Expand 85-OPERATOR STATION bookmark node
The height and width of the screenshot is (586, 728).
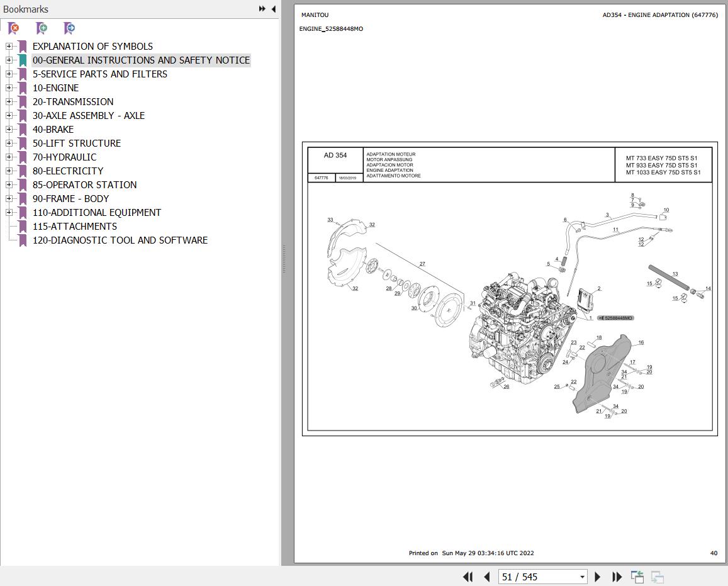pos(9,184)
